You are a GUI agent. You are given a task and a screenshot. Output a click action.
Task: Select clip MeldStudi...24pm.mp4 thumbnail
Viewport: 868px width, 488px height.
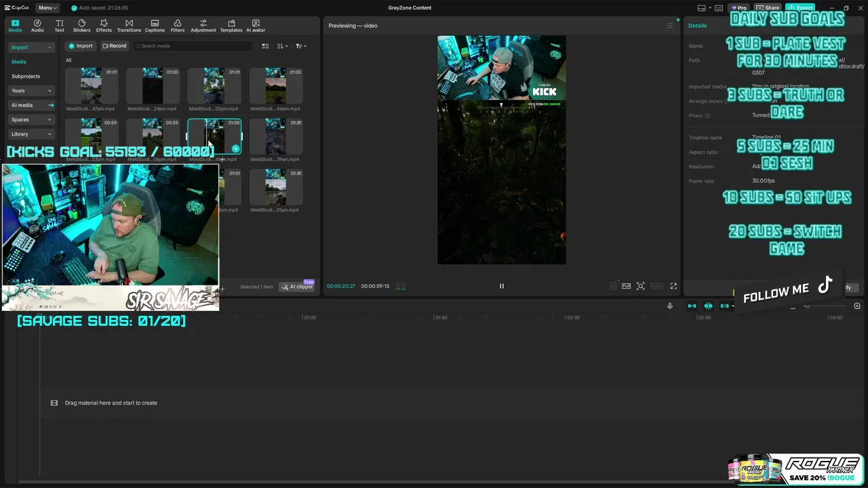(x=153, y=85)
